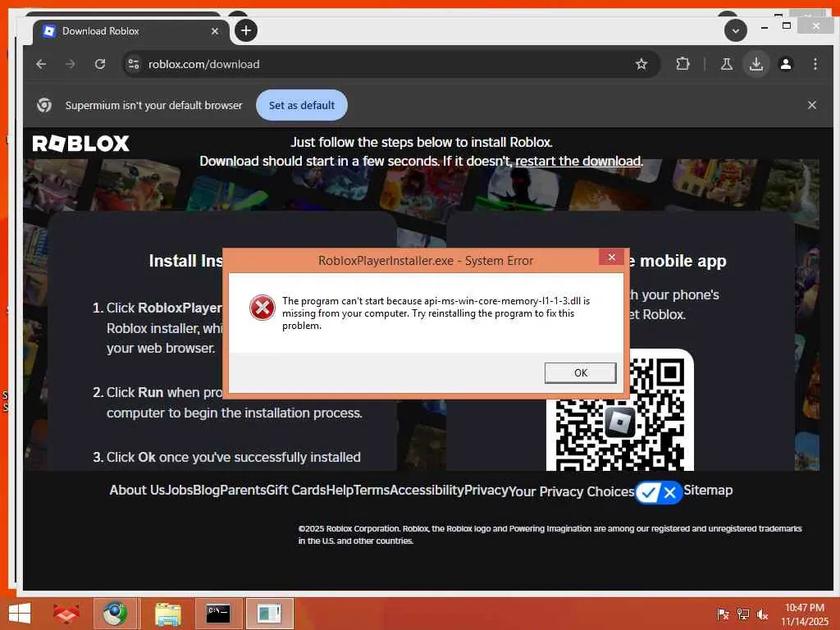Open the Parents footer link
This screenshot has height=630, width=840.
243,491
